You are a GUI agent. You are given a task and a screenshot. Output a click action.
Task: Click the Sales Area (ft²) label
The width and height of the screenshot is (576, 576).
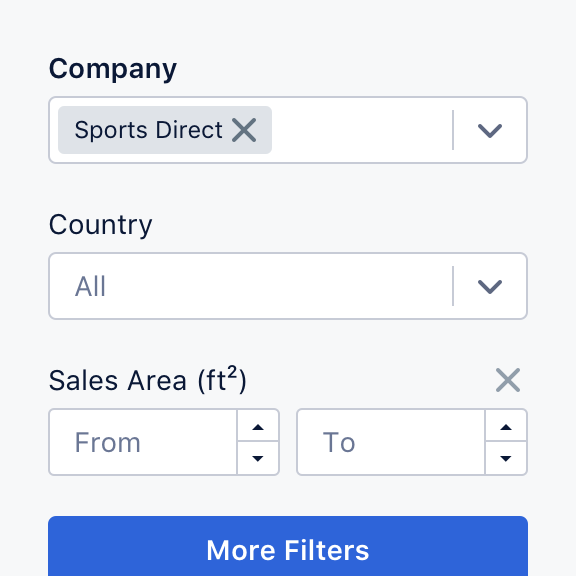click(148, 379)
